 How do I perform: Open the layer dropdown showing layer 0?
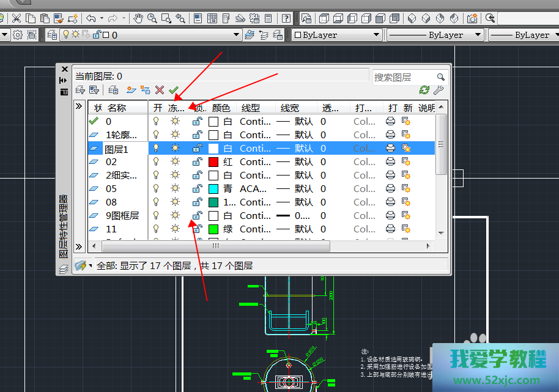pyautogui.click(x=236, y=35)
